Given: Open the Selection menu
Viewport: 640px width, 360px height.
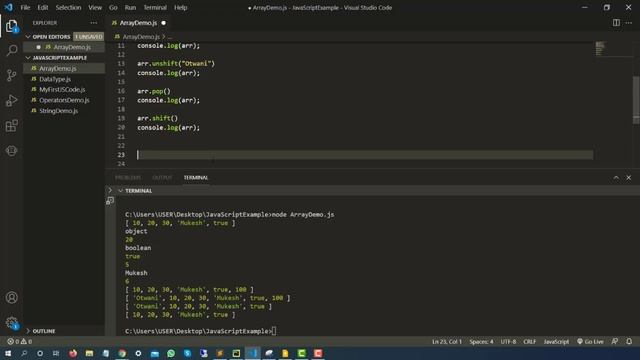Looking at the screenshot, I should point(68,7).
